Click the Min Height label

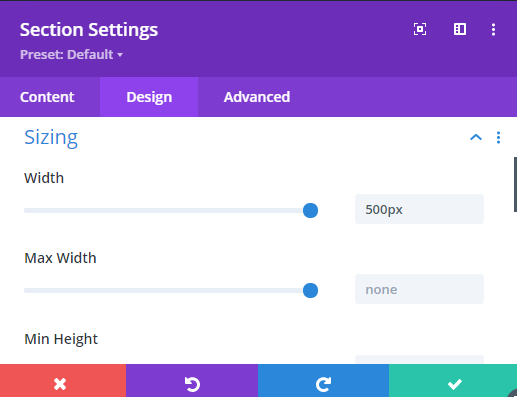tap(61, 339)
